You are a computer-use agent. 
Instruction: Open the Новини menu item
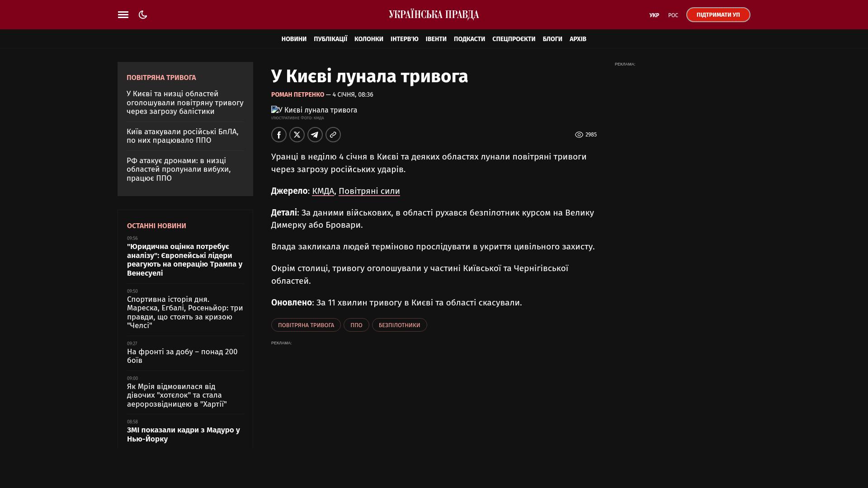(x=294, y=39)
